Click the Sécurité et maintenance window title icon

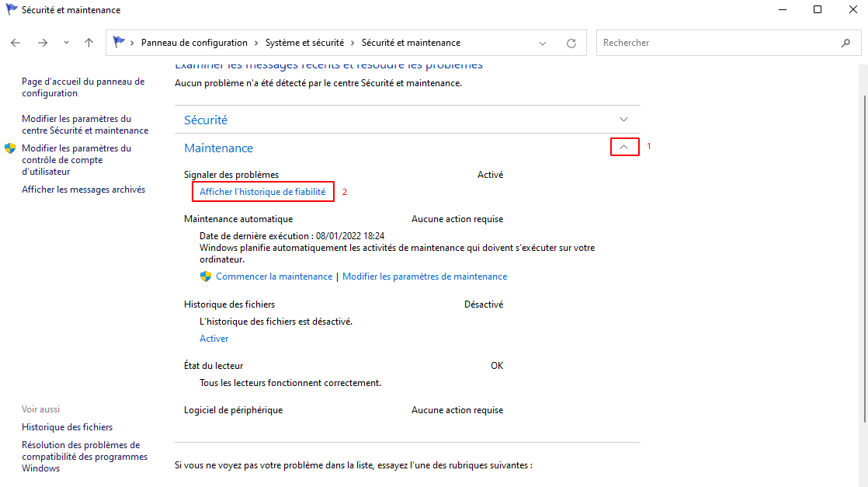[x=11, y=9]
